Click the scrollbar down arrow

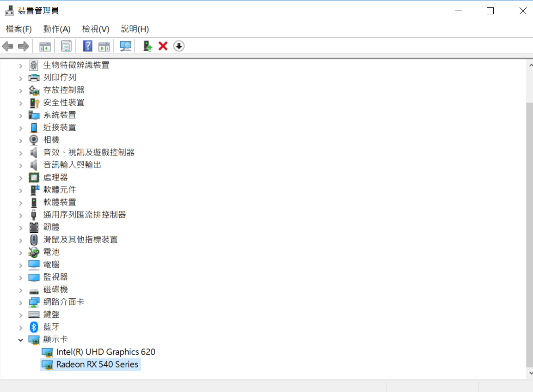530,373
